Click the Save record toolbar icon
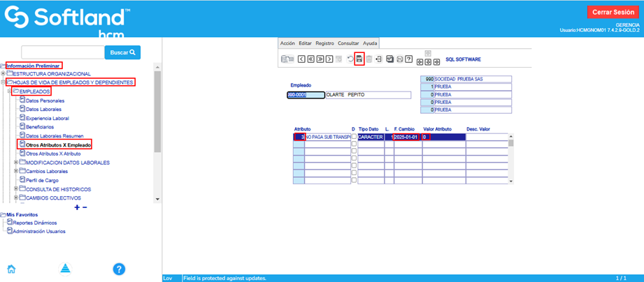Viewport: 644px width, 282px height. (359, 59)
